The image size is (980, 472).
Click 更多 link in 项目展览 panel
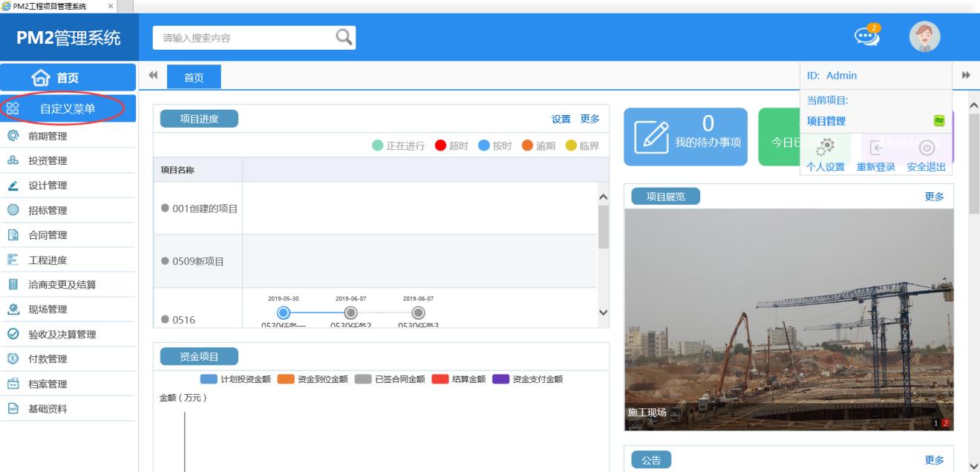coord(934,196)
